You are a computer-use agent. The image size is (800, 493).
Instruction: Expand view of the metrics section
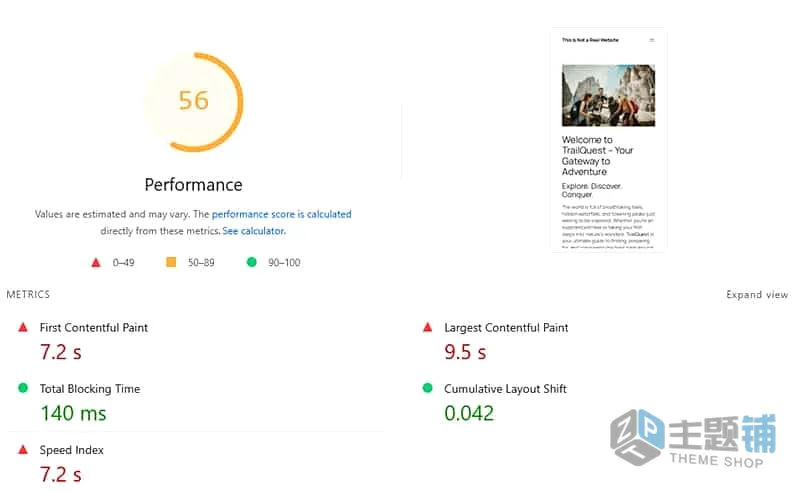point(757,294)
